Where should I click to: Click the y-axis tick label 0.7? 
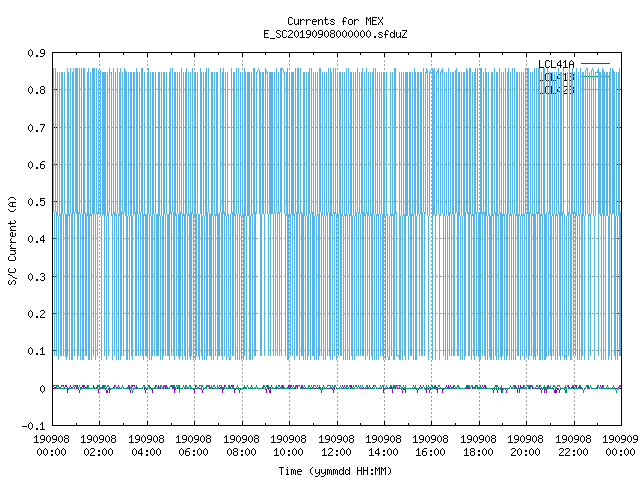pos(36,128)
